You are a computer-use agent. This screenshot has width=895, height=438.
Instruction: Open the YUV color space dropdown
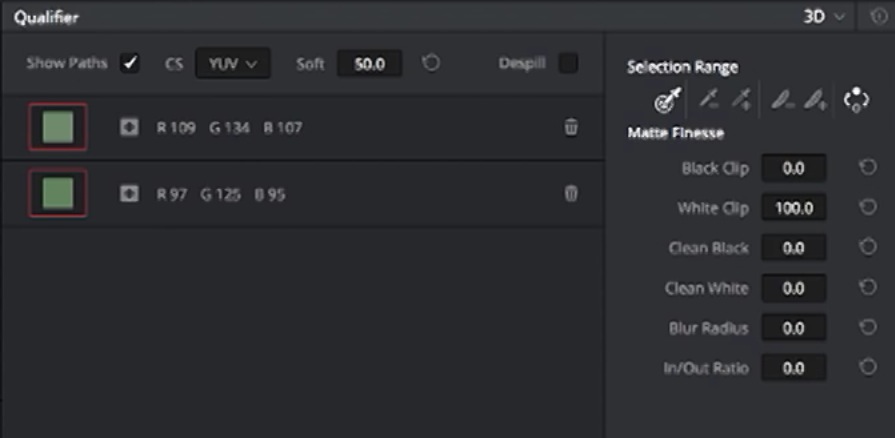point(232,64)
